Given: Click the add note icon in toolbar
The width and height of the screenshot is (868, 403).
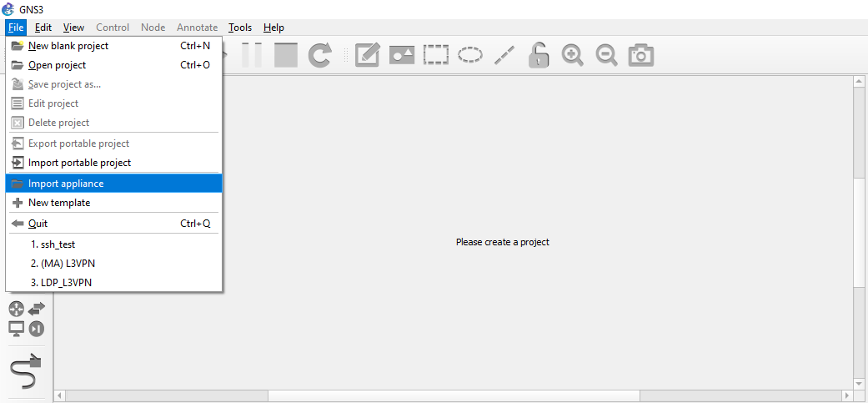Looking at the screenshot, I should click(x=368, y=55).
